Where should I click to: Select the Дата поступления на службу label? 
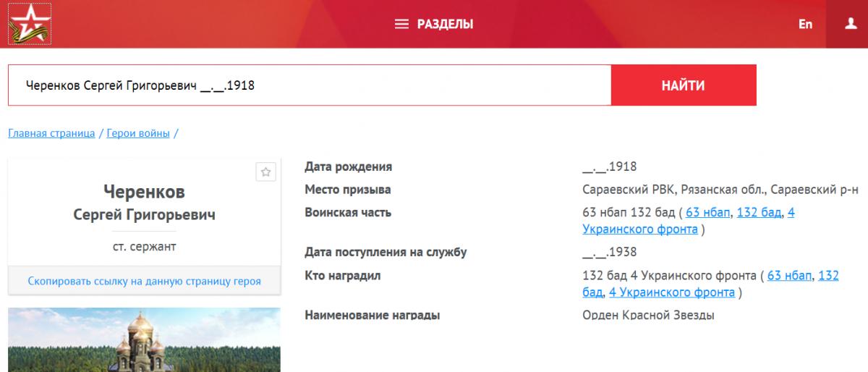[386, 253]
